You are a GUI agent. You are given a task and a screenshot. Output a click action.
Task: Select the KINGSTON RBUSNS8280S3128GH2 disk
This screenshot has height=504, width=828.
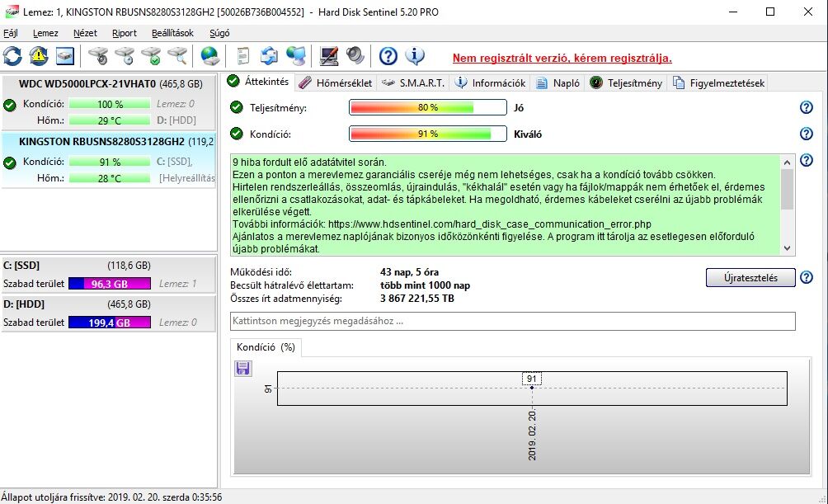[x=108, y=160]
